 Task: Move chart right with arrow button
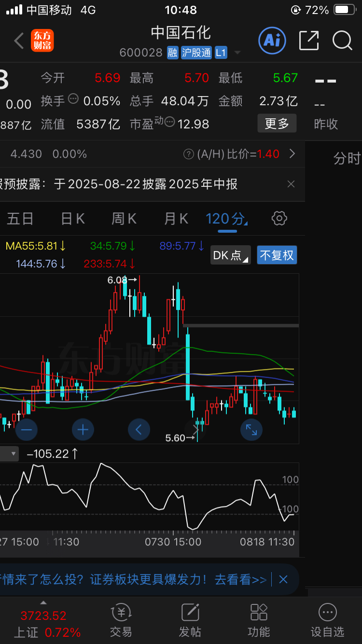(195, 429)
